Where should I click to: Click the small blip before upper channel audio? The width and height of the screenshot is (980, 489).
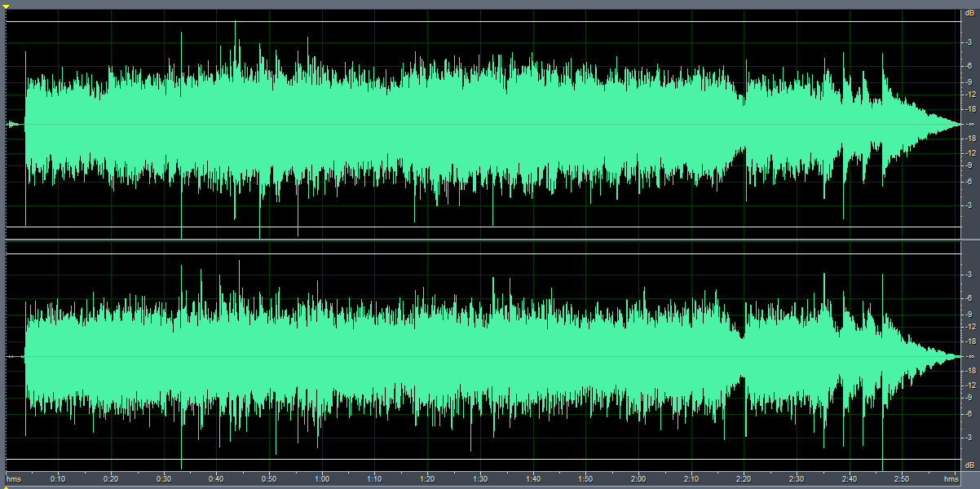(12, 124)
